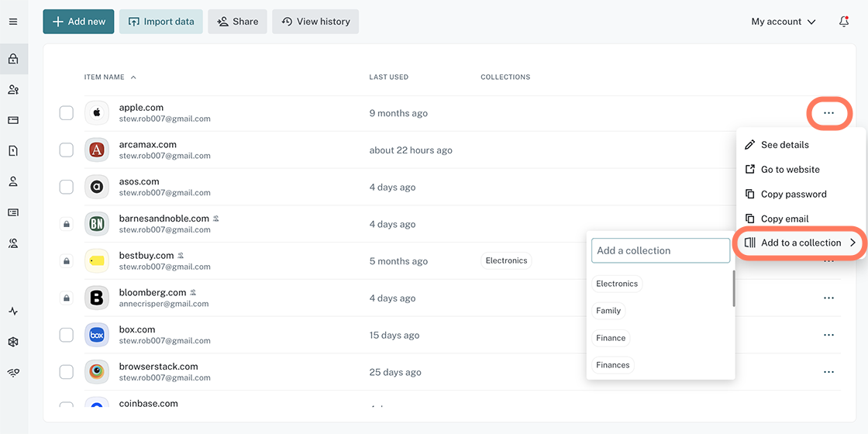868x434 pixels.
Task: Click the Electronics tag on bestbuy.com row
Action: tap(507, 260)
